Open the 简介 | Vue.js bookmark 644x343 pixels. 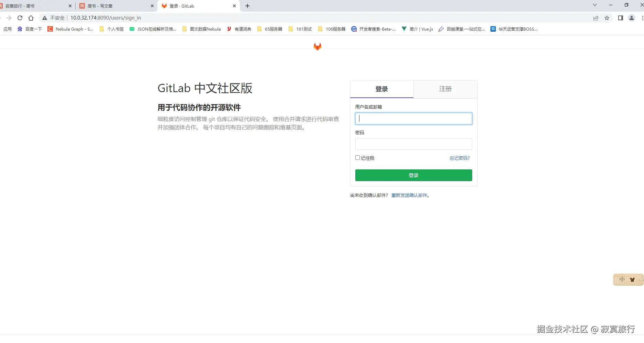point(417,29)
